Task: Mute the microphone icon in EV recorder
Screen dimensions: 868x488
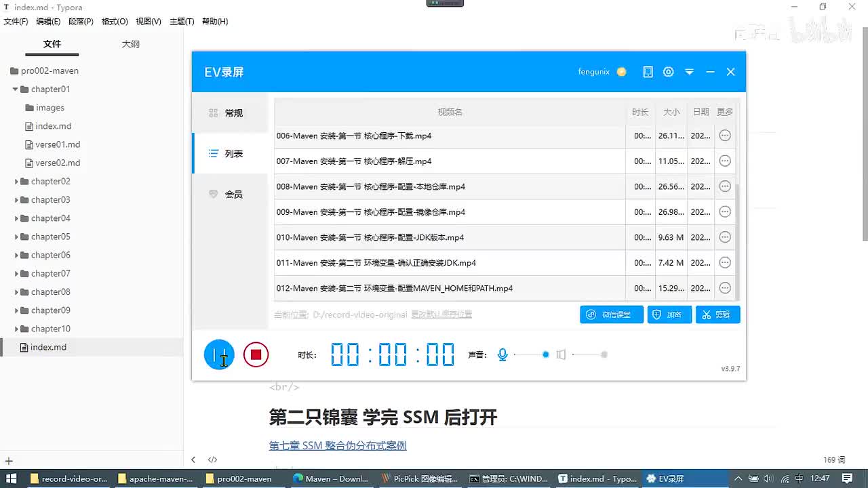Action: (x=502, y=354)
